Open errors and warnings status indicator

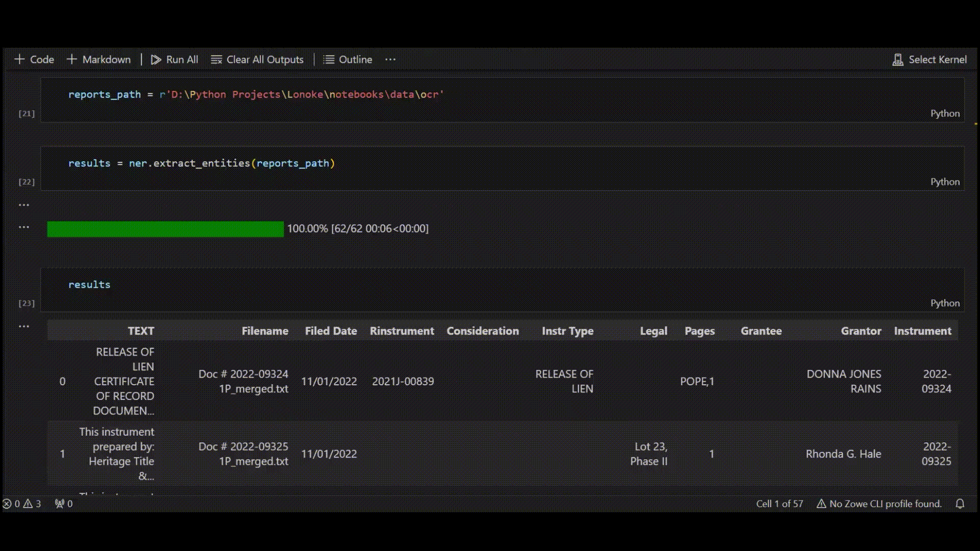pyautogui.click(x=21, y=504)
